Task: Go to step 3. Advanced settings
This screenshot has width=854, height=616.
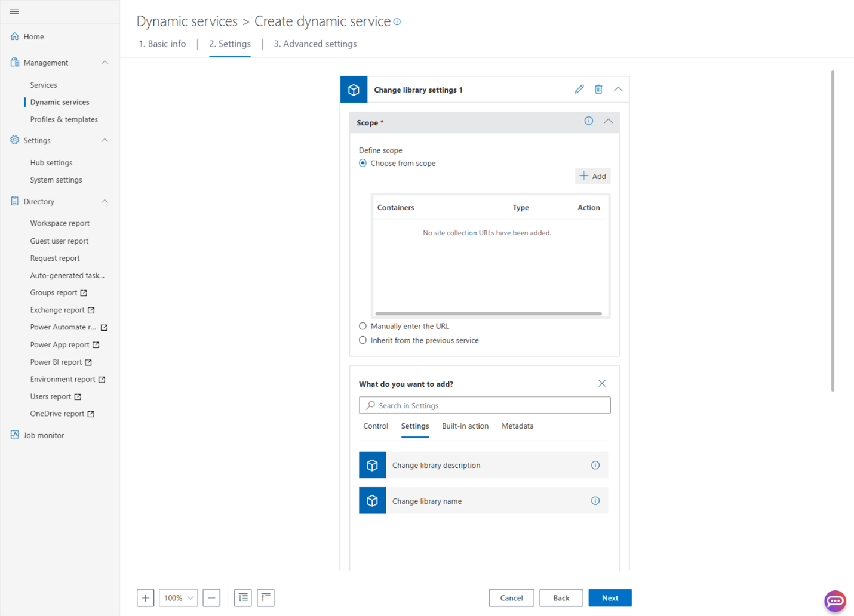Action: (x=315, y=44)
